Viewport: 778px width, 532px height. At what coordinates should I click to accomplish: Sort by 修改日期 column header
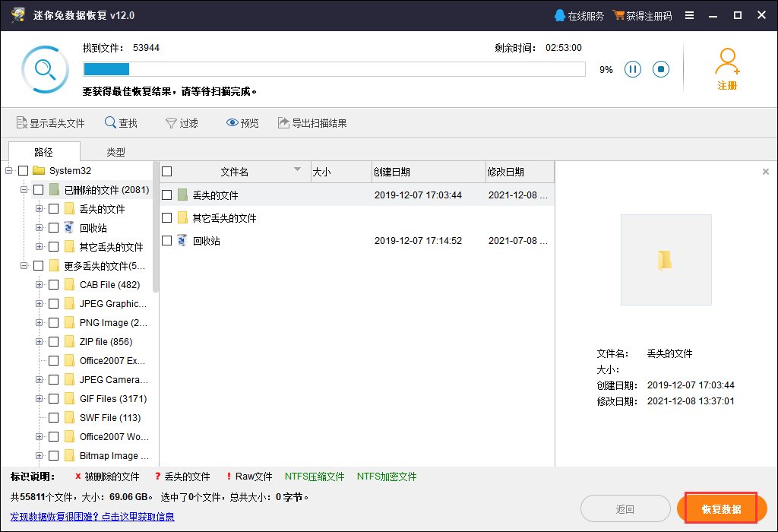520,172
